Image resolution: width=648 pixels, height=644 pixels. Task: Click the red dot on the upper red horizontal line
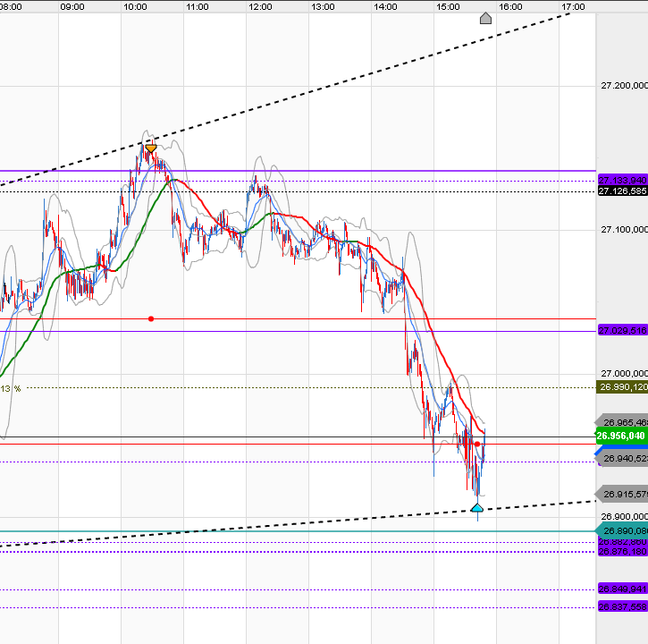pos(151,318)
